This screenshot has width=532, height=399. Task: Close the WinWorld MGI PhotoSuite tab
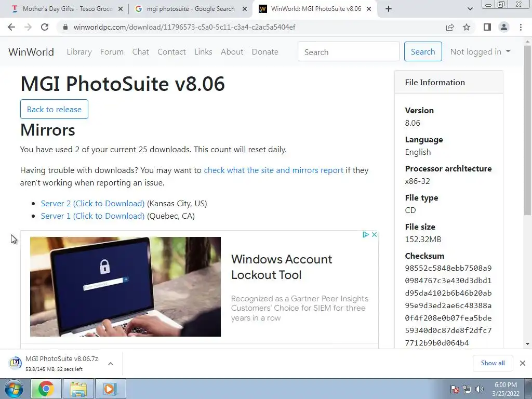(369, 9)
